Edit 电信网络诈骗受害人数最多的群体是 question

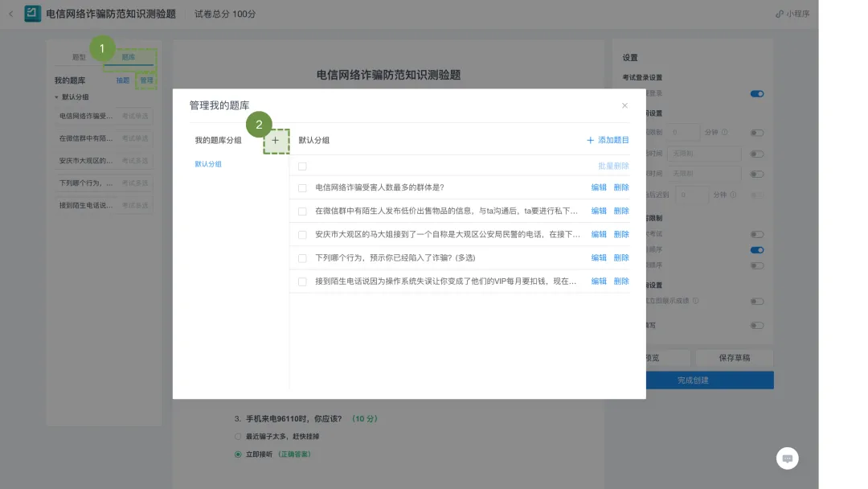599,187
